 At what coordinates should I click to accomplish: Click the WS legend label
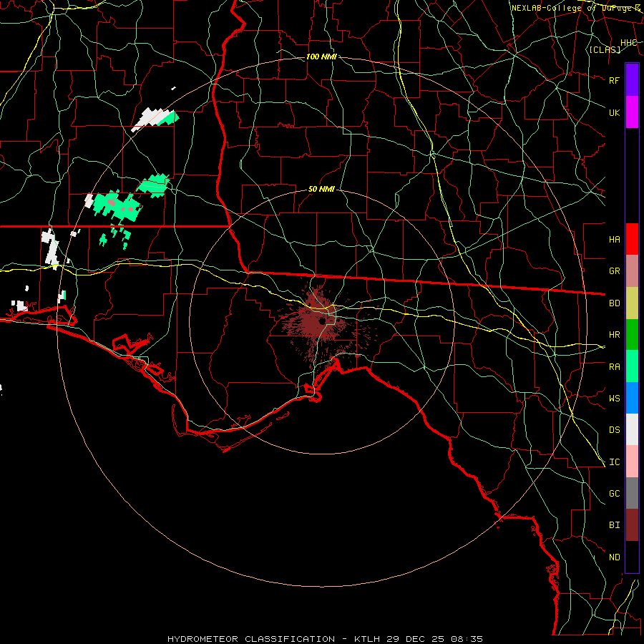tap(614, 399)
